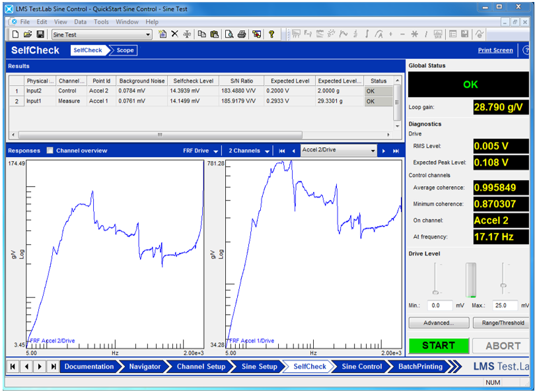Click the Open folder icon
The height and width of the screenshot is (392, 537).
tap(28, 34)
